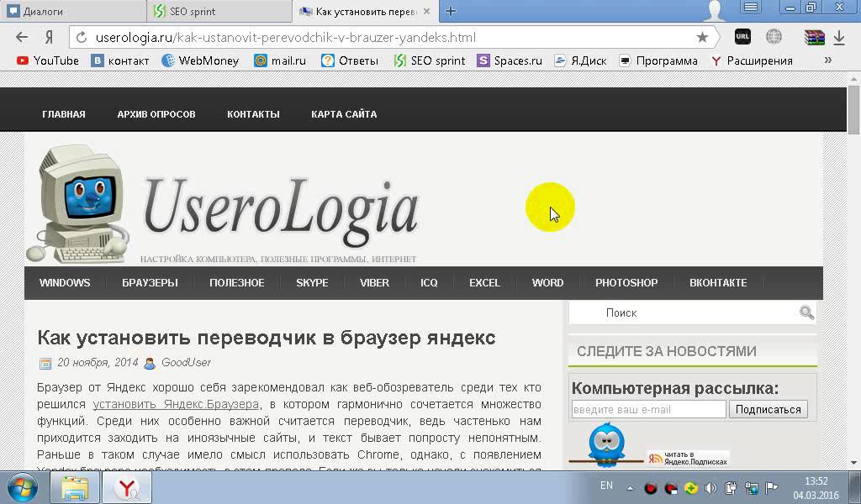Open the Программа bookmark
Screen dimensions: 861x504
tap(658, 60)
